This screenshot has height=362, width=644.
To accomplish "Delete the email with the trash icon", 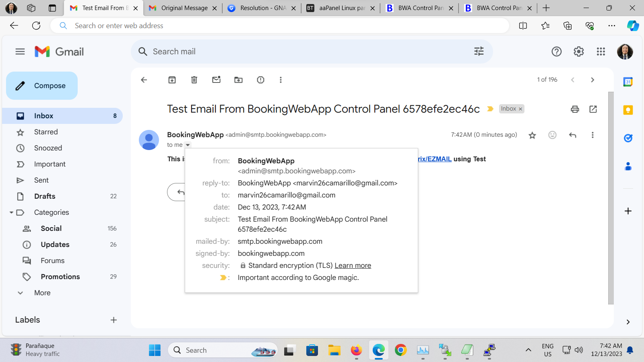I will tap(194, 80).
